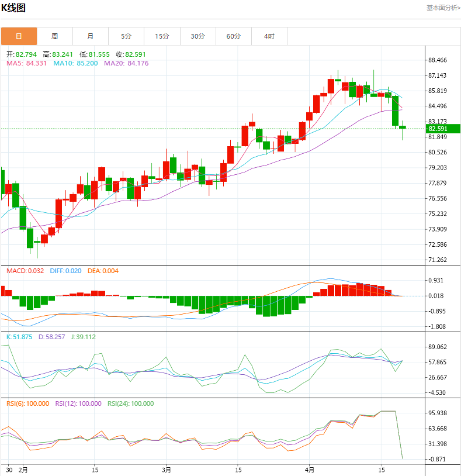Click the 3月 date marker on time axis
The height and width of the screenshot is (476, 461).
[167, 470]
